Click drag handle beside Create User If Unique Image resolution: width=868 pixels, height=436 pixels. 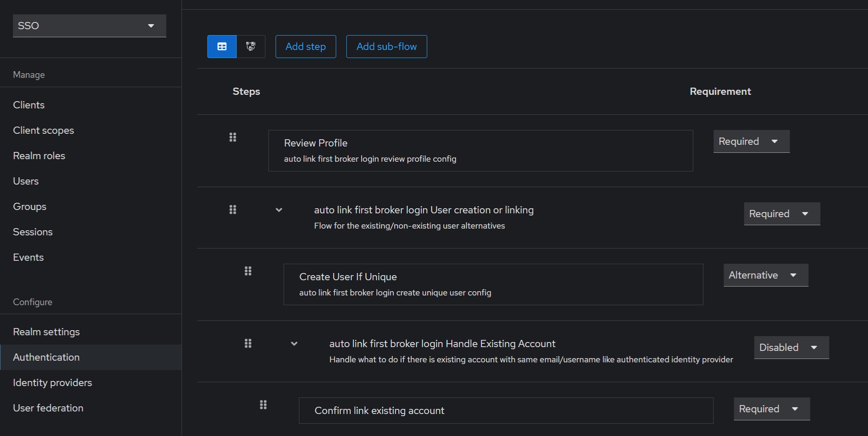[x=248, y=271]
